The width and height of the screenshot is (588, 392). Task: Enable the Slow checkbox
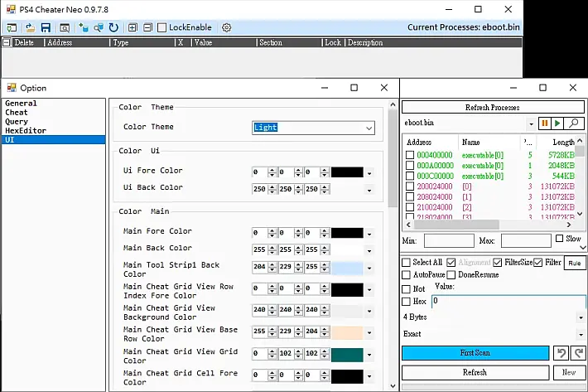coord(560,239)
